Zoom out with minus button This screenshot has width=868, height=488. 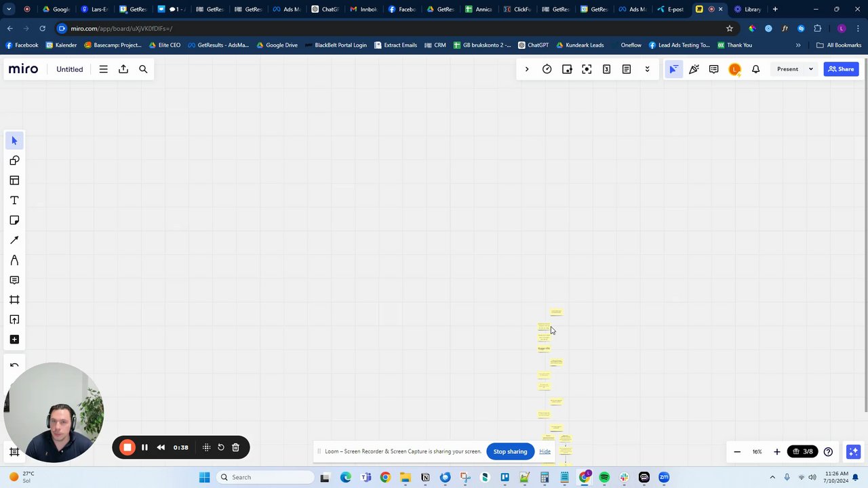737,451
